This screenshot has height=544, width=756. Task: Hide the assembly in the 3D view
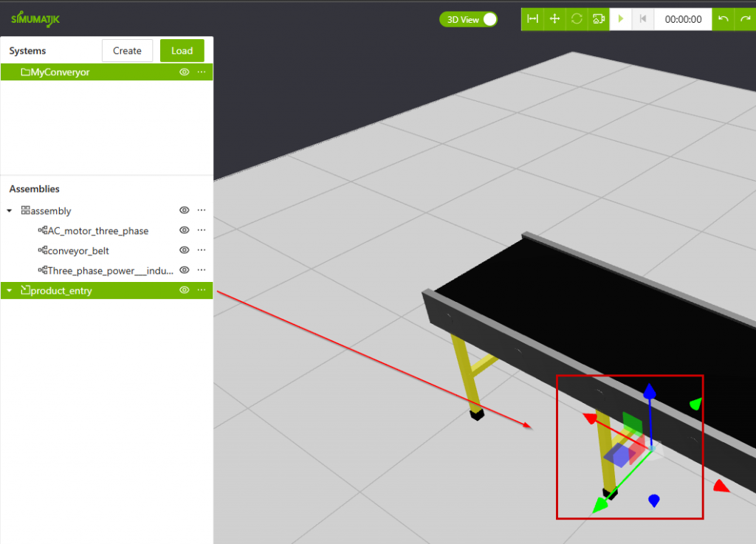(x=184, y=210)
